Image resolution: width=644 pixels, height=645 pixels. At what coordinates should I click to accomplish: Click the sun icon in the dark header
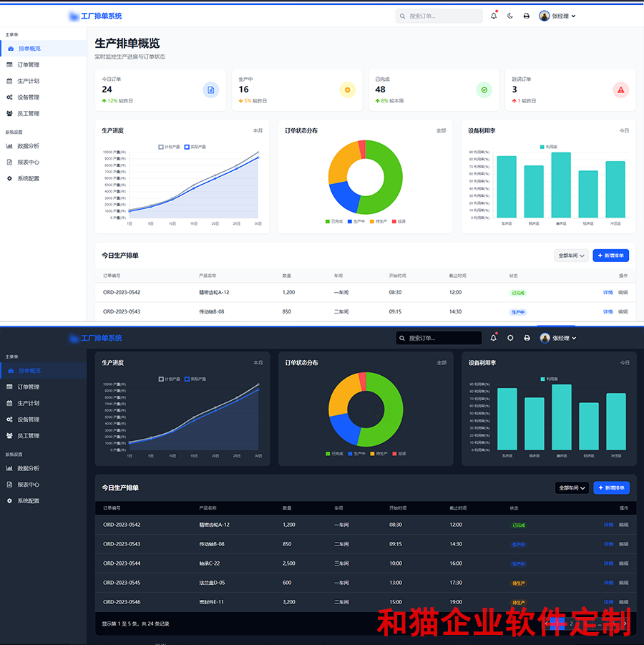tap(510, 338)
